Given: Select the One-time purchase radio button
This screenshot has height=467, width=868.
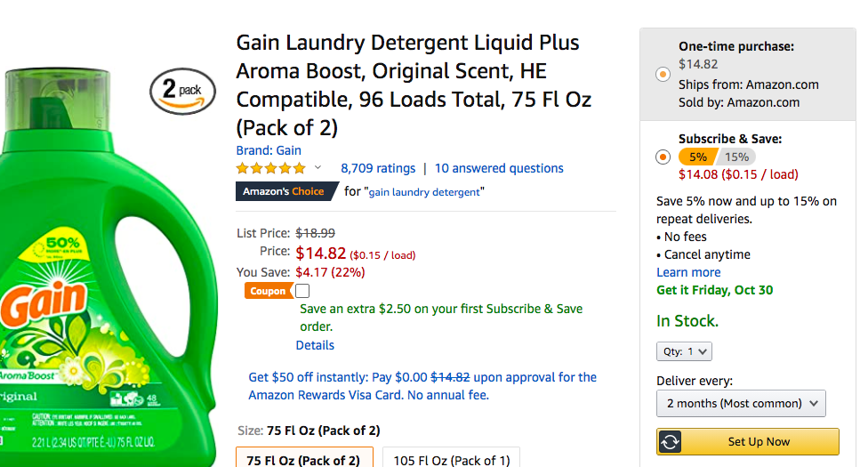Looking at the screenshot, I should [663, 74].
